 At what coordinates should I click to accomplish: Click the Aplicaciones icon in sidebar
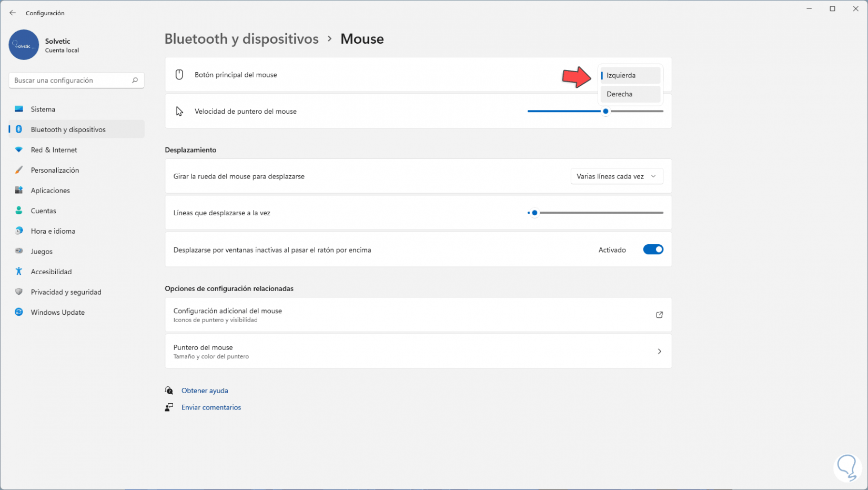[x=19, y=191]
